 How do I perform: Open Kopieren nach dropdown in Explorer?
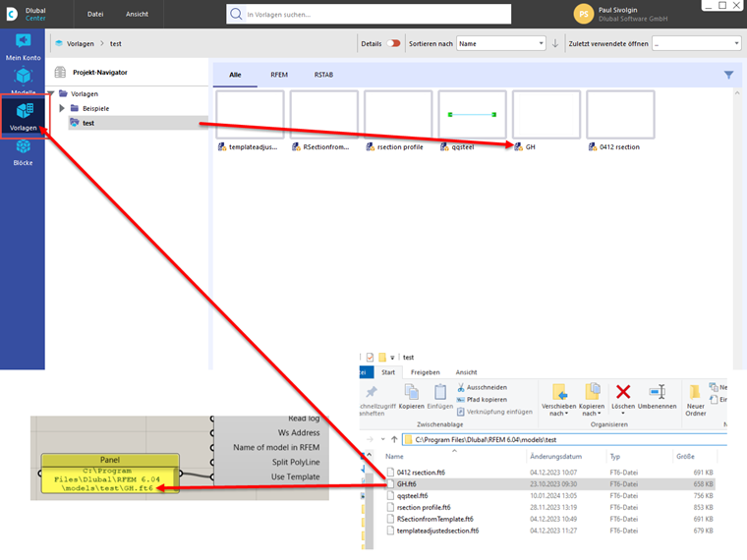592,400
